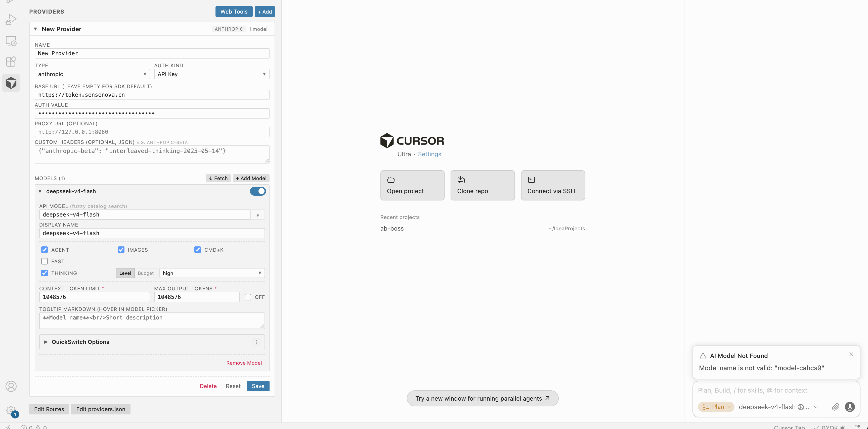868x429 pixels.
Task: Click the MAX OUTPUT TOKENS field
Action: 197,297
